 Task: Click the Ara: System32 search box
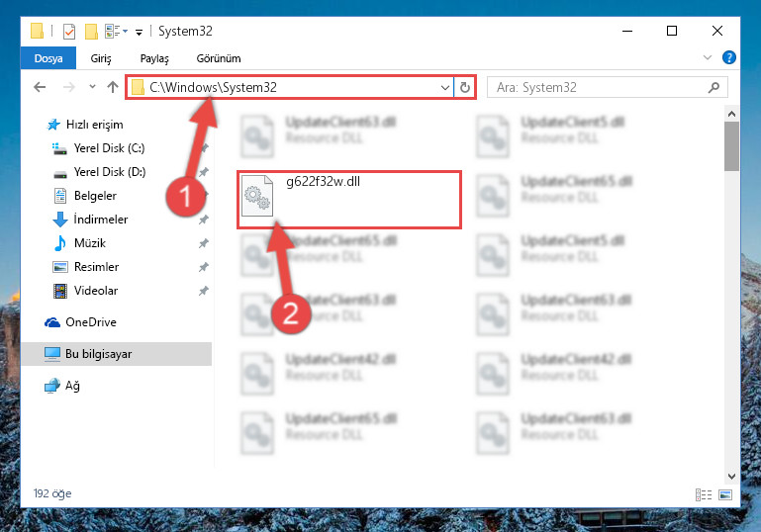(x=608, y=87)
